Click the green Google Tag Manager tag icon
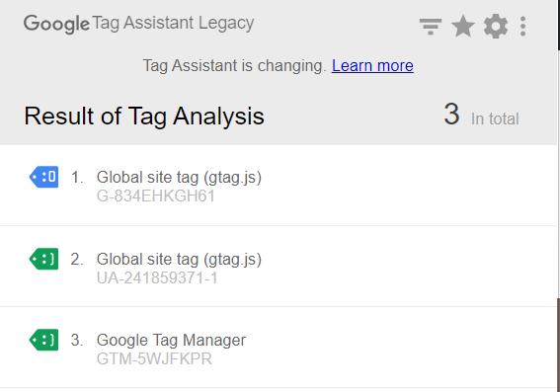Image resolution: width=560 pixels, height=392 pixels. pyautogui.click(x=43, y=340)
